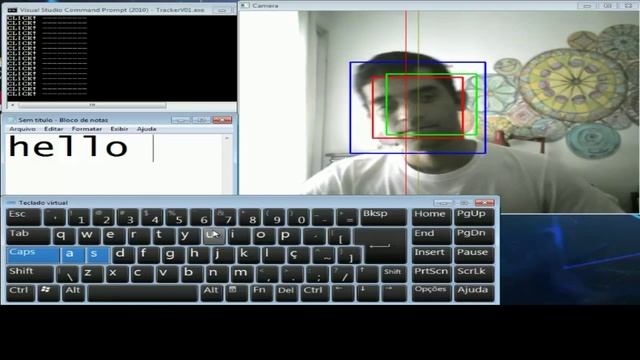The height and width of the screenshot is (360, 640).
Task: Click the context menu key on virtual keyboard
Action: [x=236, y=293]
